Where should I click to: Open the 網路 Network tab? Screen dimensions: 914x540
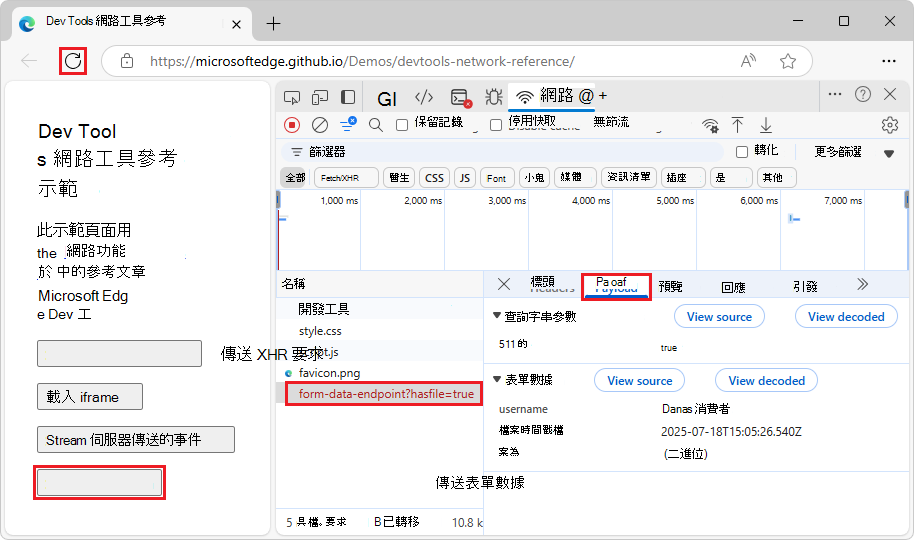click(x=552, y=96)
